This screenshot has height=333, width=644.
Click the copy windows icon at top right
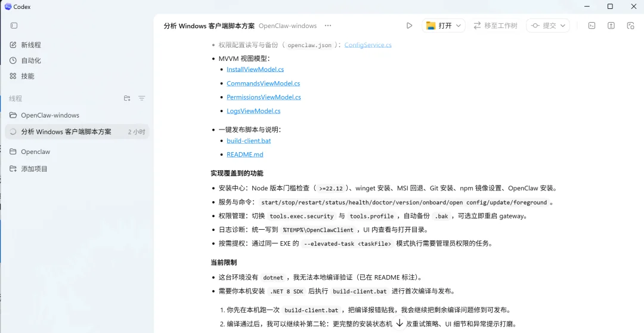coord(631,26)
